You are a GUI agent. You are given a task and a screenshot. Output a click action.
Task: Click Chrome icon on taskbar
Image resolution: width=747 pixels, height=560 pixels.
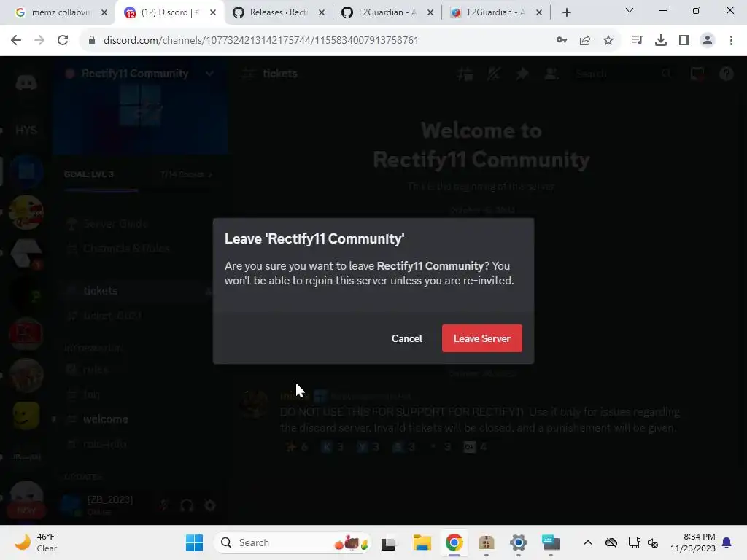coord(454,542)
